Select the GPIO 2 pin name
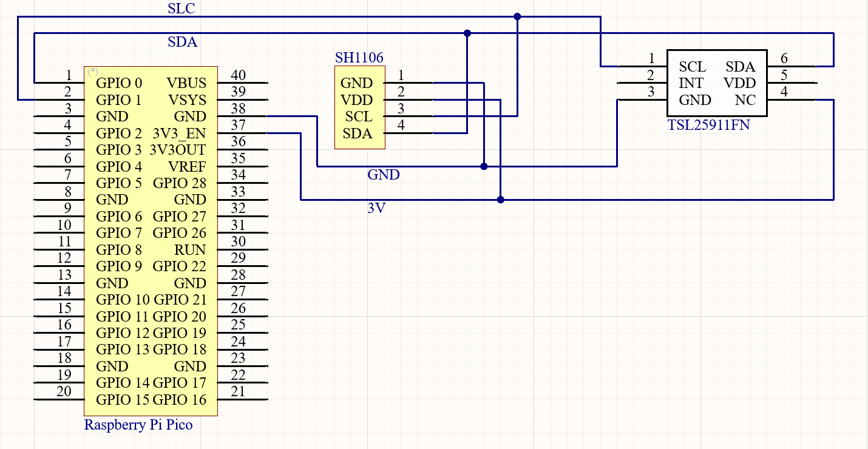The width and height of the screenshot is (868, 449). tap(119, 133)
